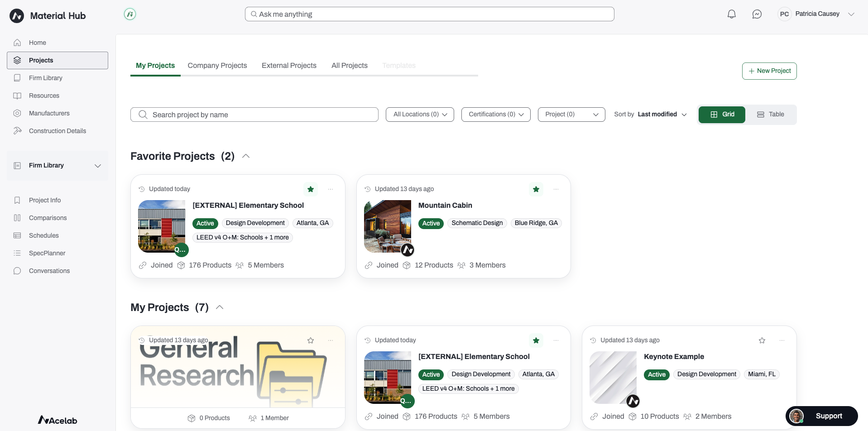Collapse the Favorite Projects section
This screenshot has width=868, height=431.
[x=246, y=156]
